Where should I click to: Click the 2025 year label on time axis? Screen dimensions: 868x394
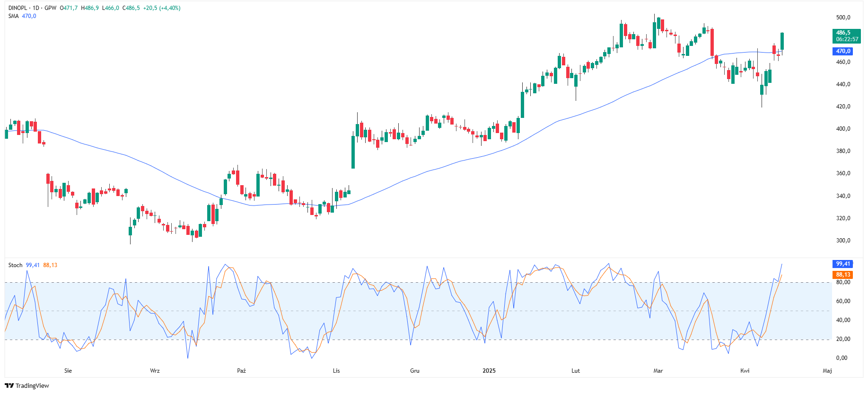[x=489, y=371]
